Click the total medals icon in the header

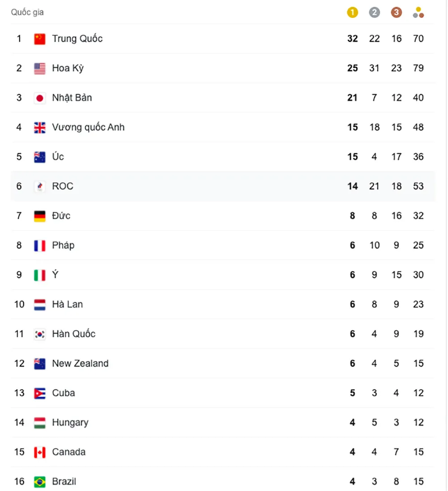pos(418,12)
